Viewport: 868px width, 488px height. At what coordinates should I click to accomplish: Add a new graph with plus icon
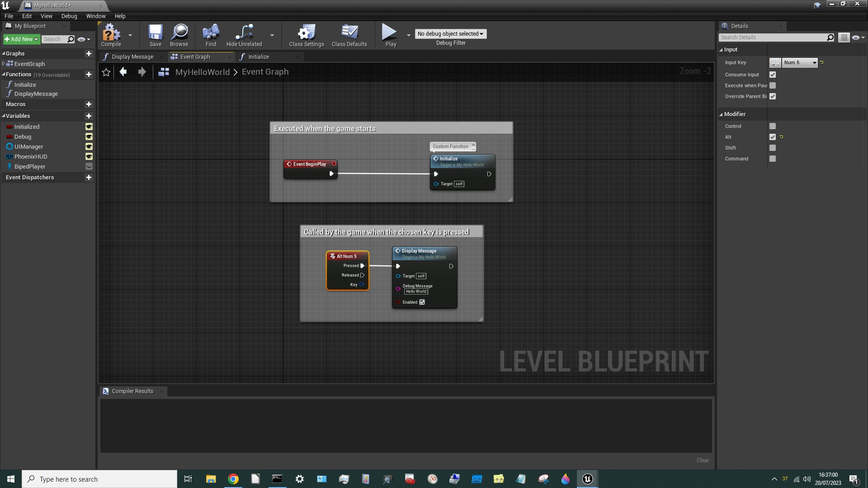(89, 54)
